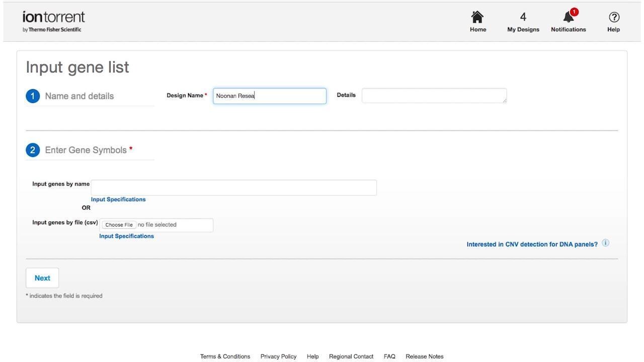Click the Input genes by name field
Viewport: 644px width, 362px height.
[233, 188]
